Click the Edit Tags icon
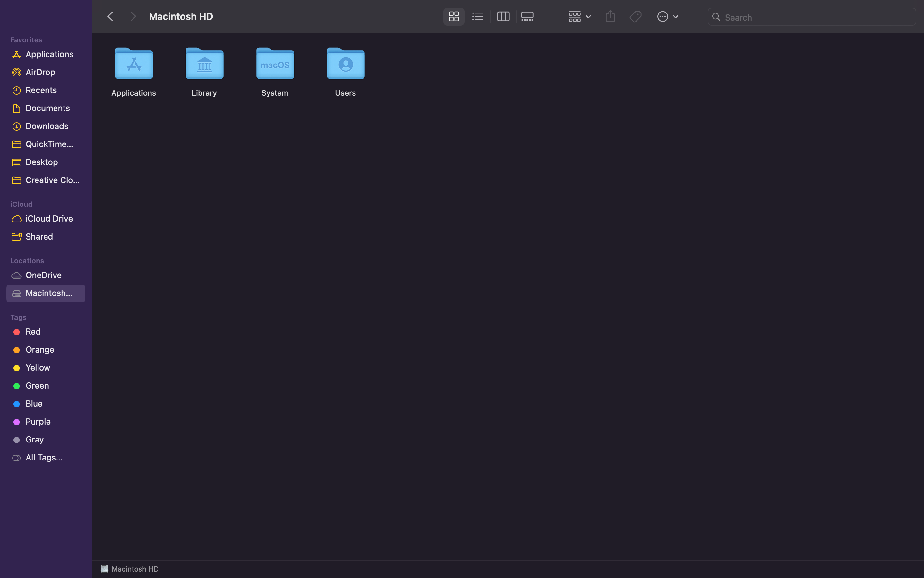924x578 pixels. pos(635,16)
